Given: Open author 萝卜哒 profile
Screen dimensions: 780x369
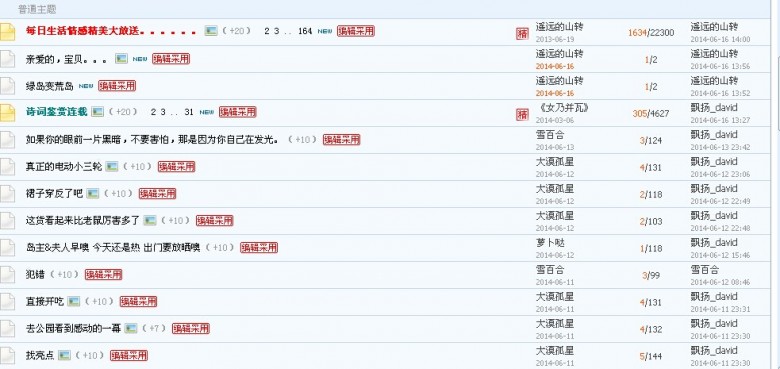Looking at the screenshot, I should tap(550, 243).
